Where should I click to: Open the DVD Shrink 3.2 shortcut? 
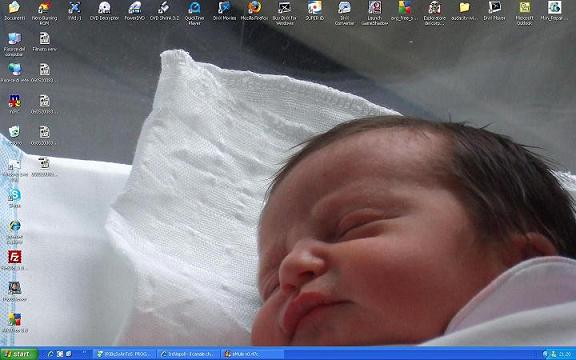[164, 10]
